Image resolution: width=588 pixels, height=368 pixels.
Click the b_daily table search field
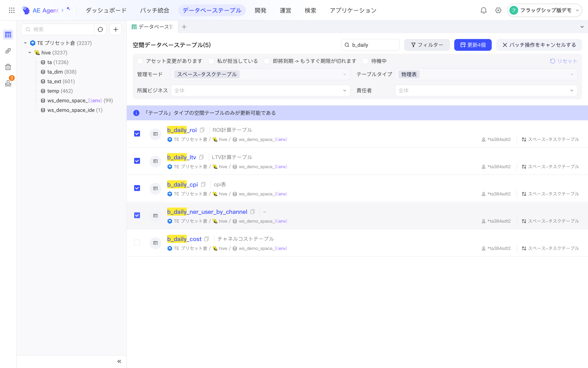pos(370,45)
